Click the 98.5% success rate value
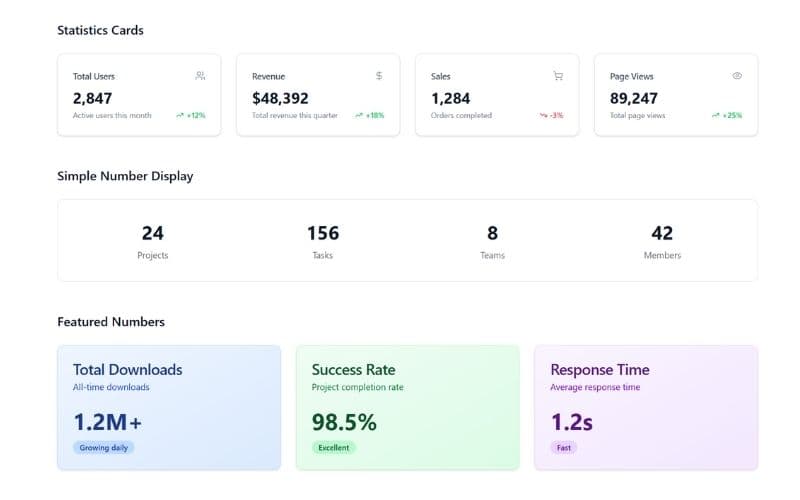 [x=344, y=422]
